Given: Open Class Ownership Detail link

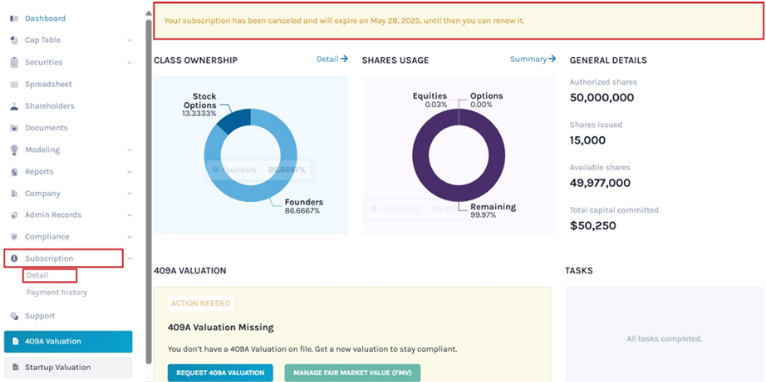Looking at the screenshot, I should point(332,59).
